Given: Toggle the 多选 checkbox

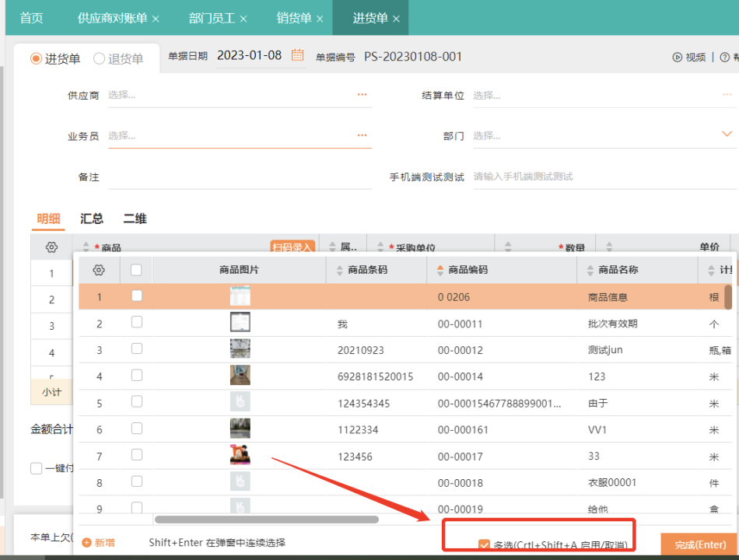Looking at the screenshot, I should (485, 545).
